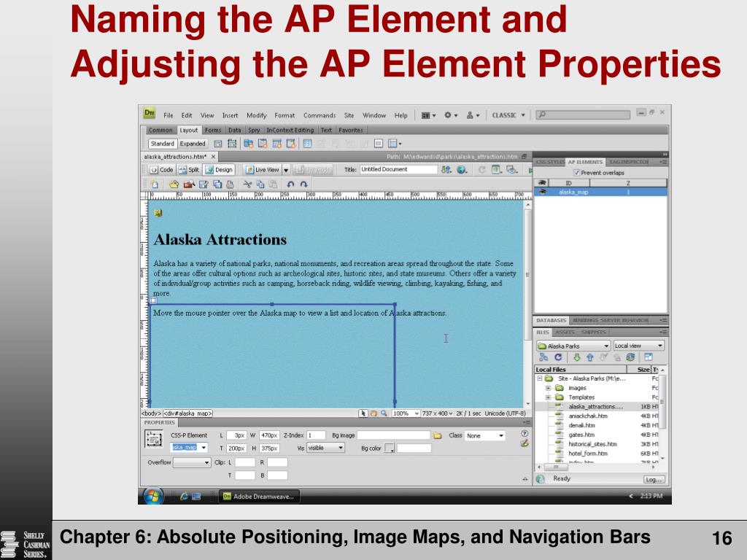Click the eye column header in AP Elements
Viewport: 747px width, 560px height.
pyautogui.click(x=542, y=183)
